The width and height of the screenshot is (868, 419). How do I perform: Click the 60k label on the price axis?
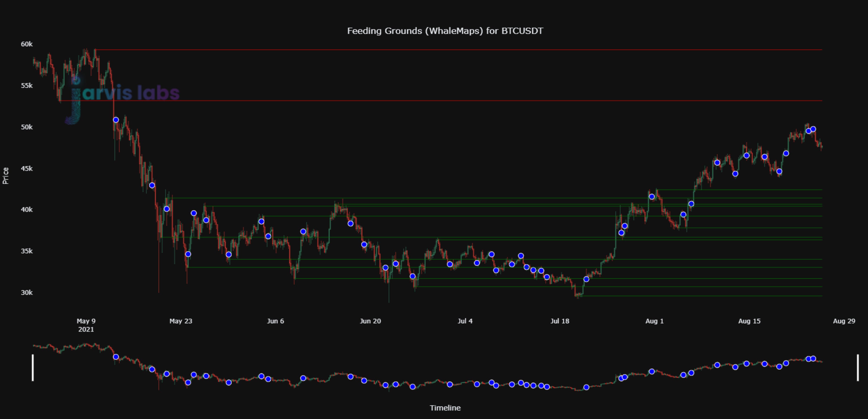[27, 44]
